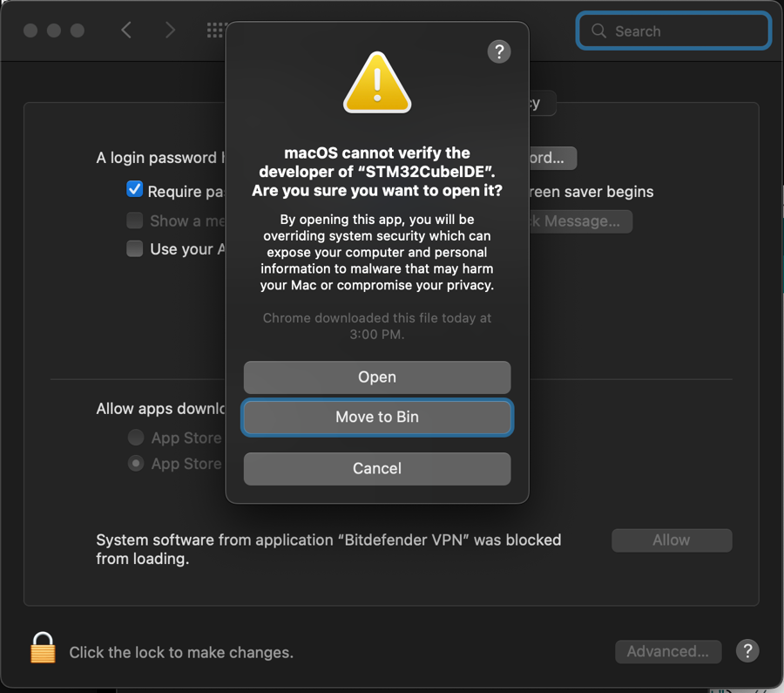Image resolution: width=784 pixels, height=693 pixels.
Task: Open the Advanced… settings button
Action: point(668,651)
